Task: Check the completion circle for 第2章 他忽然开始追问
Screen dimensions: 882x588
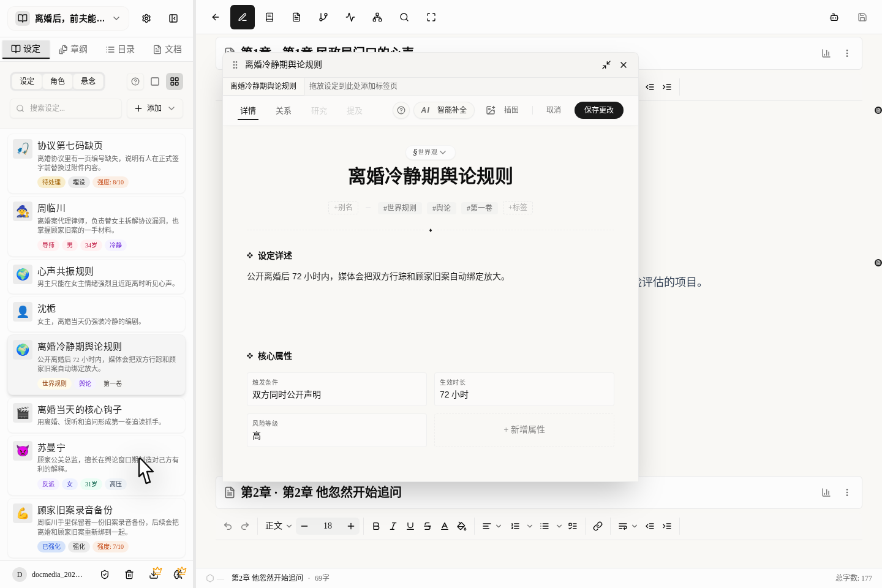Action: [x=210, y=578]
